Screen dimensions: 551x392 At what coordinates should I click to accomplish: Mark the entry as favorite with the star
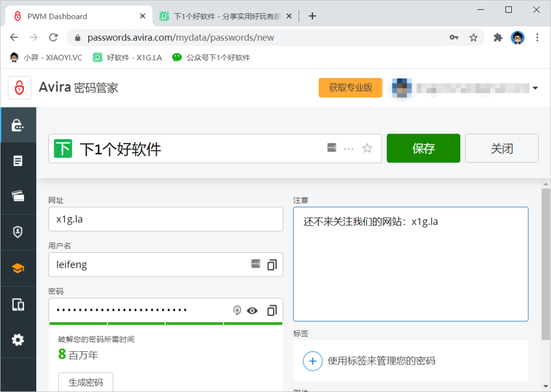click(x=367, y=148)
